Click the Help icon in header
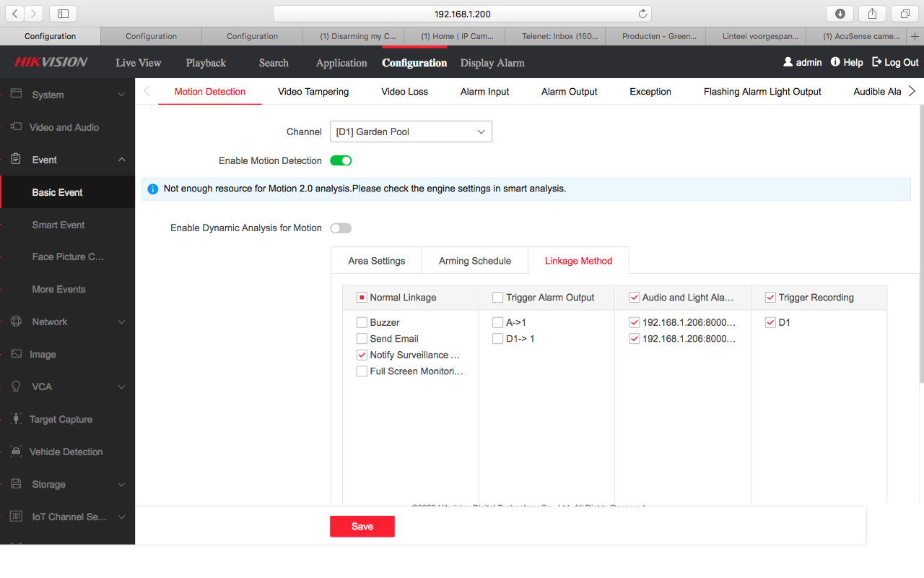This screenshot has height=578, width=924. pyautogui.click(x=835, y=62)
